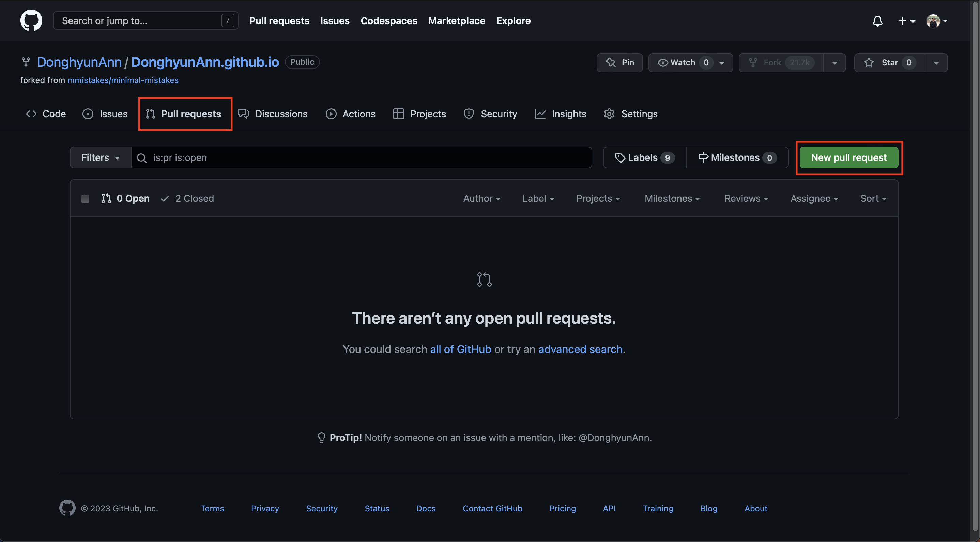Open global Issues in top nav
Image resolution: width=980 pixels, height=542 pixels.
pyautogui.click(x=335, y=20)
